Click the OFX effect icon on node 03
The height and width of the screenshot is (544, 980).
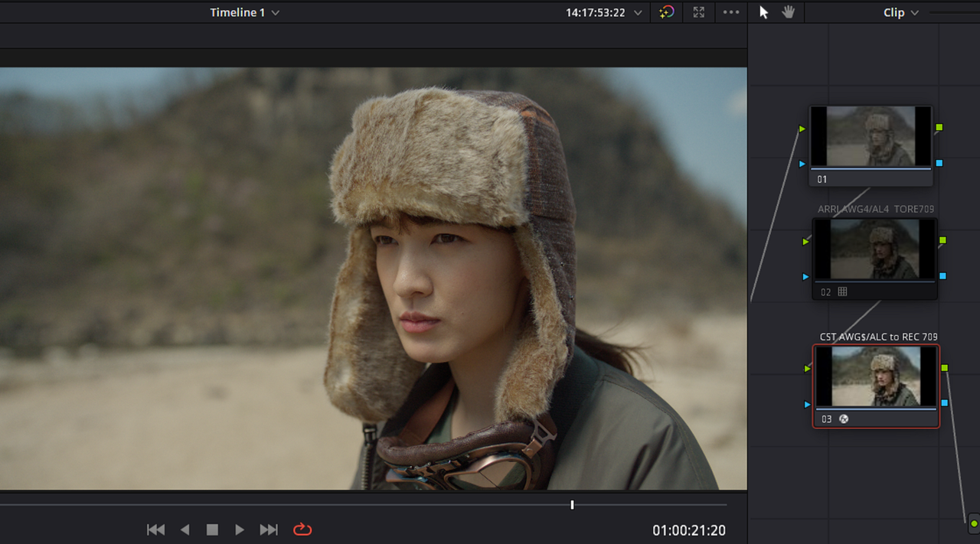click(844, 419)
